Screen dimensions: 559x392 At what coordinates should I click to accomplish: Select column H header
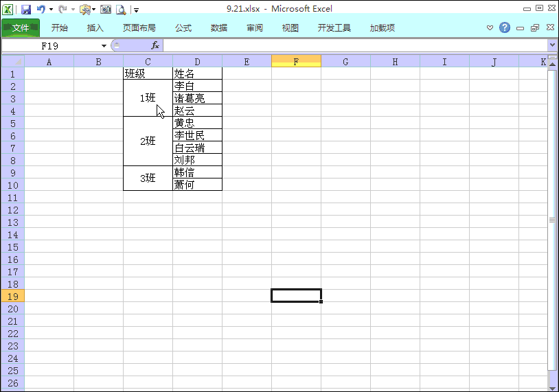pyautogui.click(x=395, y=62)
